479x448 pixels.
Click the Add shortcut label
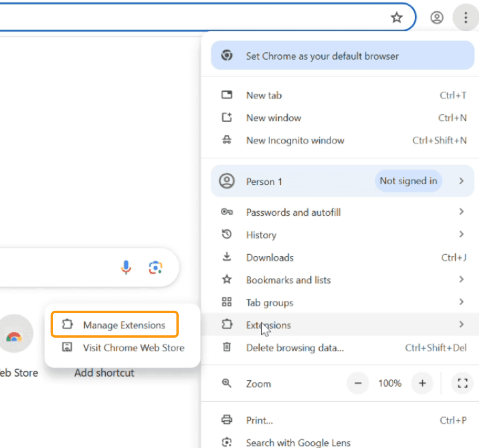point(104,373)
